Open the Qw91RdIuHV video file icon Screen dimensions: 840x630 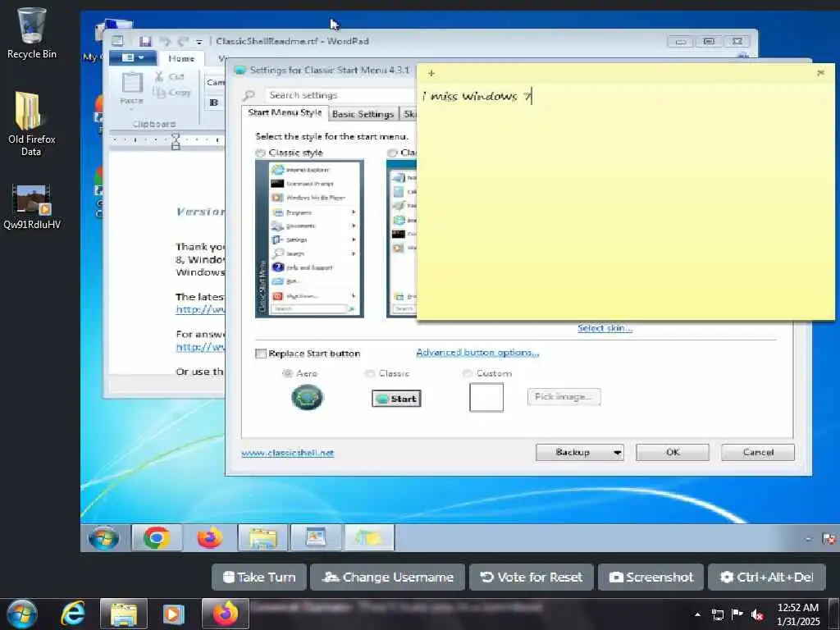[32, 207]
